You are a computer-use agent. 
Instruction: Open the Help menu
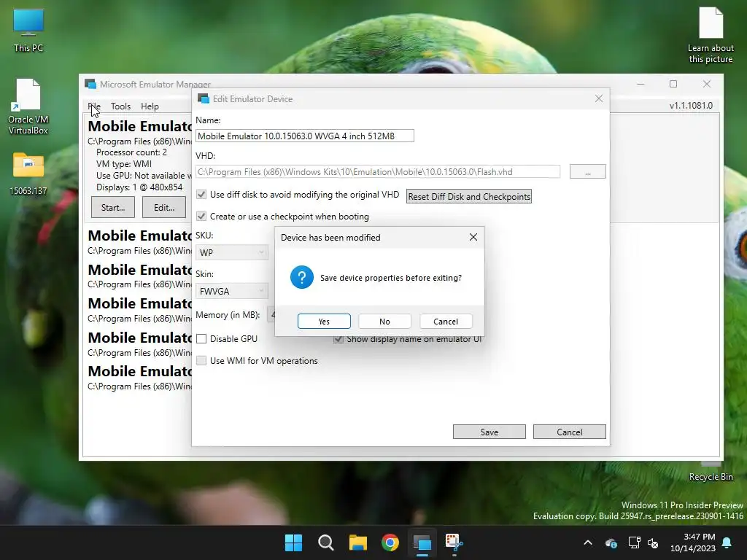150,106
